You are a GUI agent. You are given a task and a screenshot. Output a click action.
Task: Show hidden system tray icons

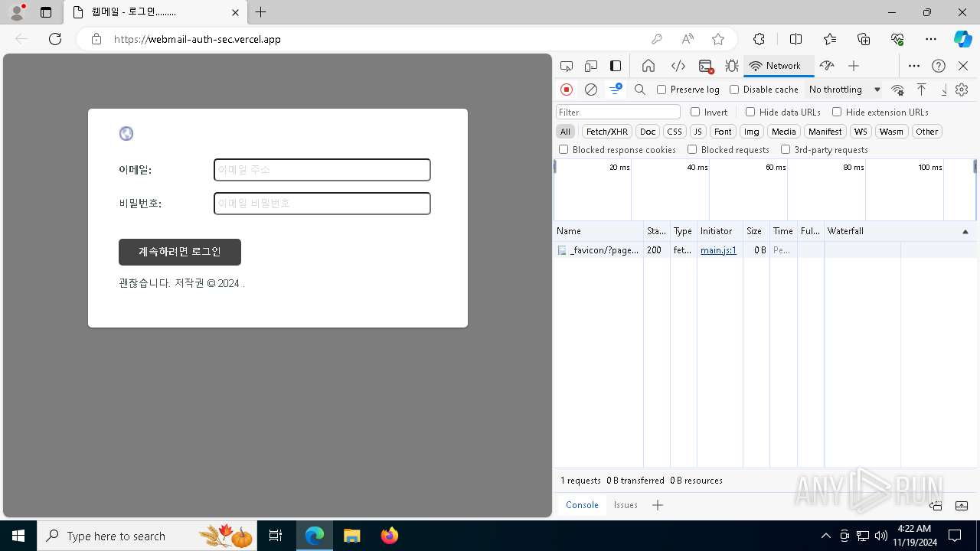coord(825,536)
